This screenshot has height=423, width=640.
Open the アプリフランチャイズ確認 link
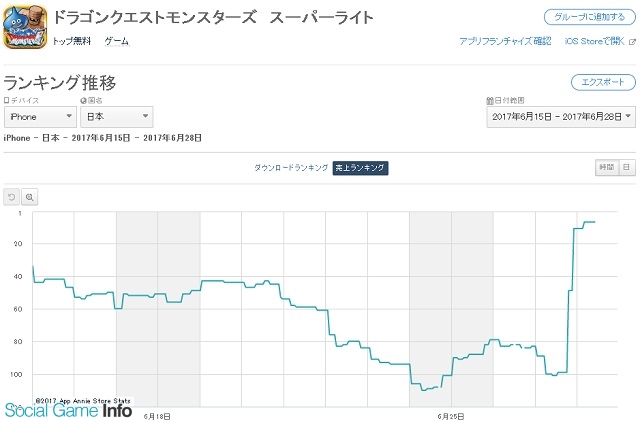pyautogui.click(x=505, y=41)
